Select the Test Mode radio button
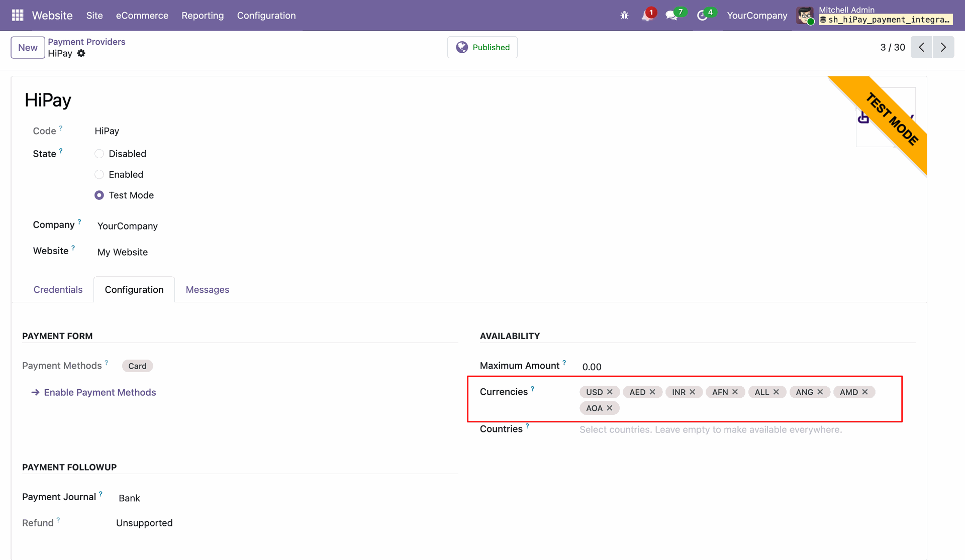This screenshot has width=965, height=560. (99, 195)
